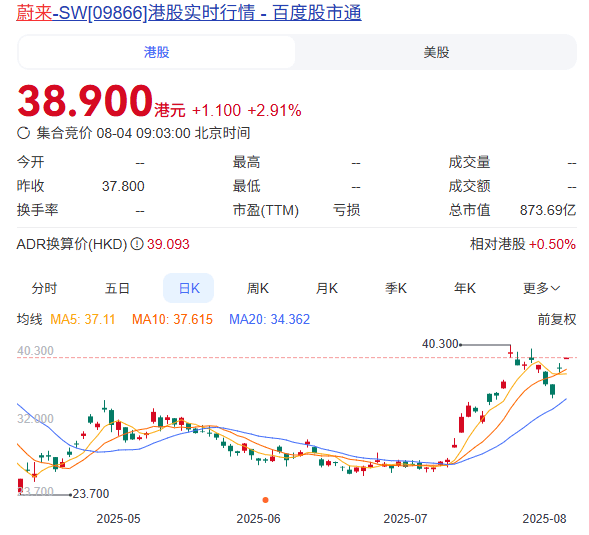The height and width of the screenshot is (535, 589).
Task: Click the 均线 label
Action: [30, 319]
